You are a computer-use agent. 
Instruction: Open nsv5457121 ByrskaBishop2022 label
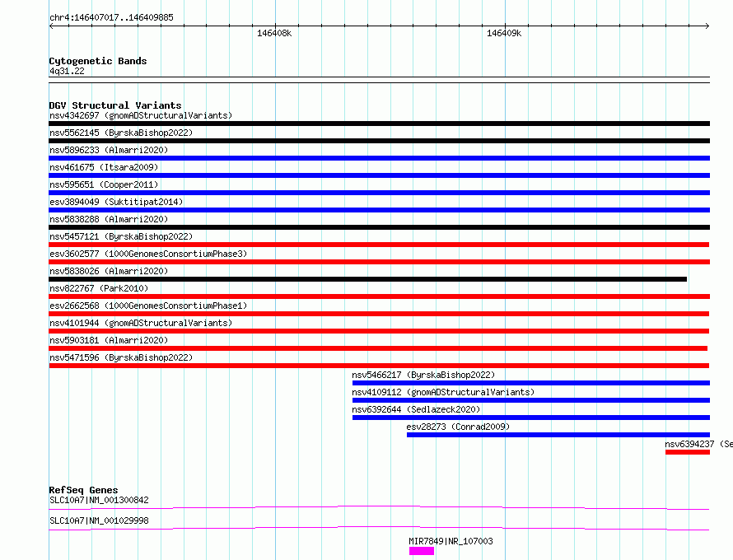121,236
